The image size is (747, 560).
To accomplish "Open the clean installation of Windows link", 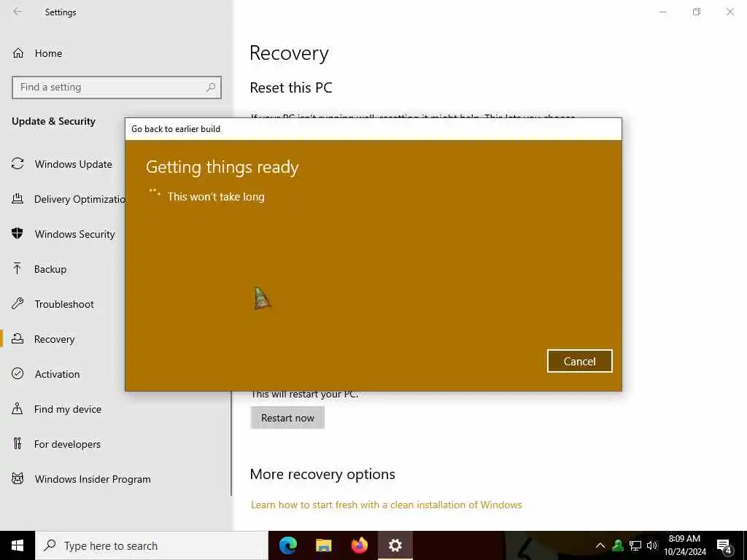I will pos(386,505).
